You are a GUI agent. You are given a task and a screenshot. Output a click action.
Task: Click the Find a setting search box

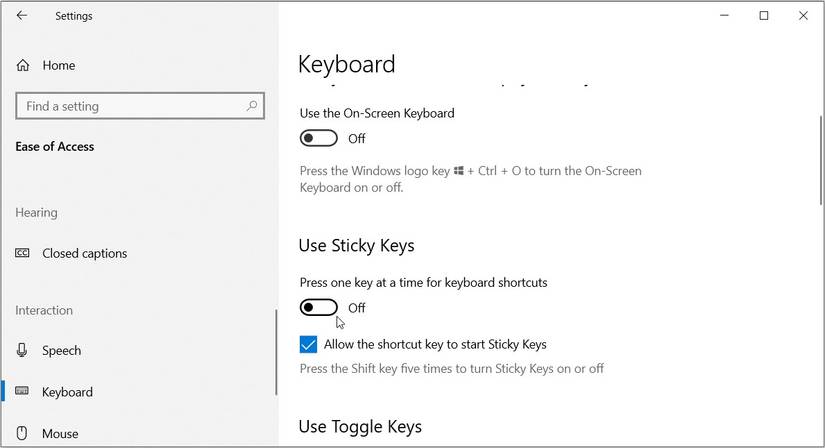click(130, 106)
